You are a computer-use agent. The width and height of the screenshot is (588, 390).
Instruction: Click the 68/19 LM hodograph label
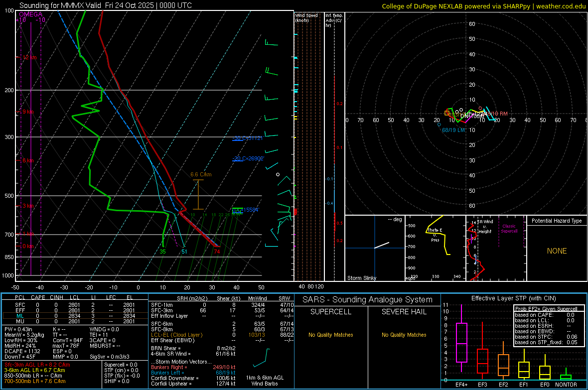453,130
